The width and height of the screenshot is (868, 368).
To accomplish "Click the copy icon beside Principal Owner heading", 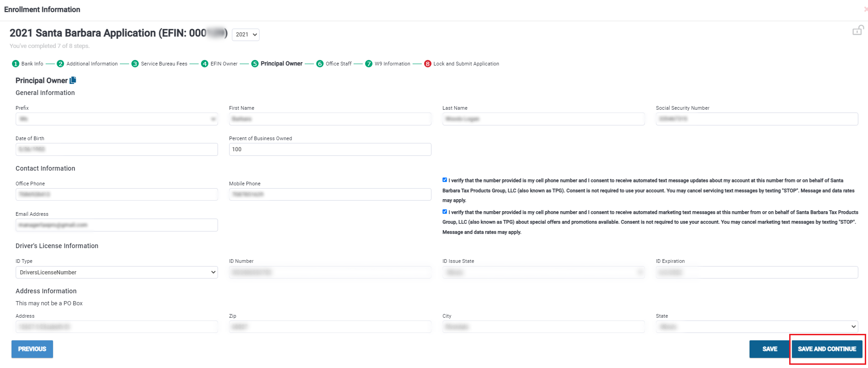I will 73,80.
